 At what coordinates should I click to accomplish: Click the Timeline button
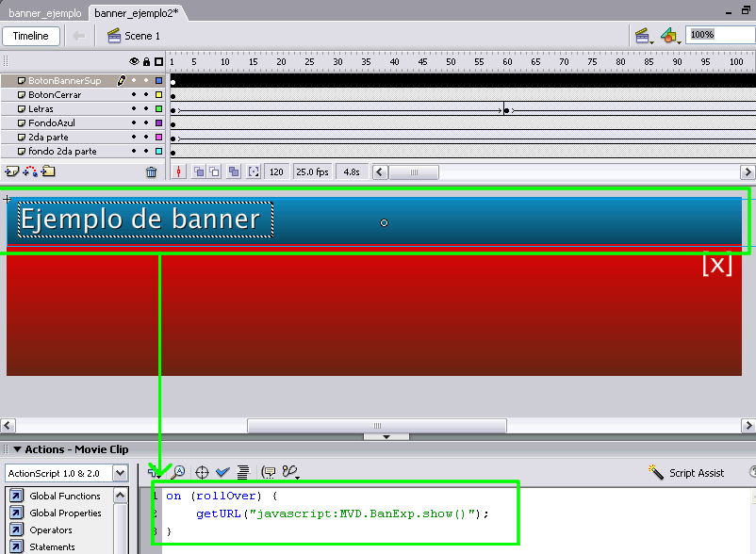(30, 36)
